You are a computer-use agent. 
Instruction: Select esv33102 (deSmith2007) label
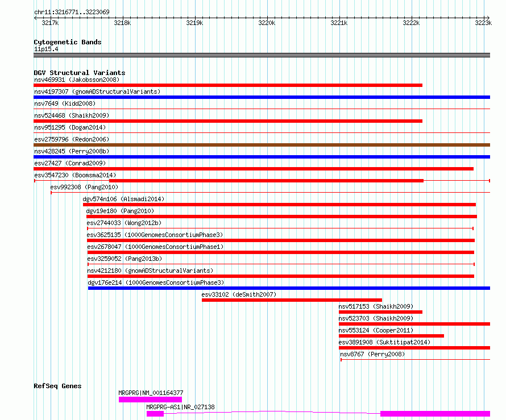coord(239,294)
